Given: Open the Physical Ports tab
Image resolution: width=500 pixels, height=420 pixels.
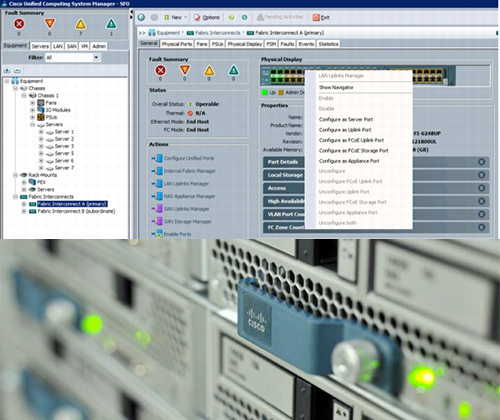Looking at the screenshot, I should (177, 44).
